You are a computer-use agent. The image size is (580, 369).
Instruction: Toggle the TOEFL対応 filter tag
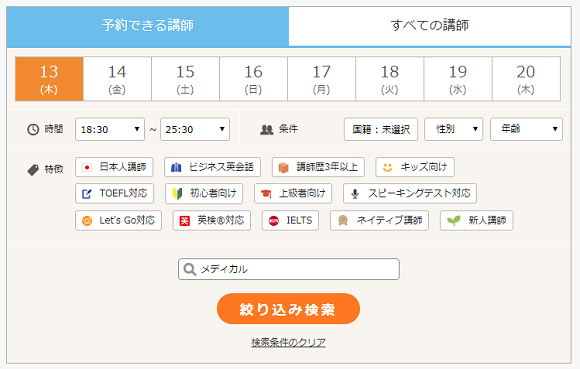pos(115,193)
